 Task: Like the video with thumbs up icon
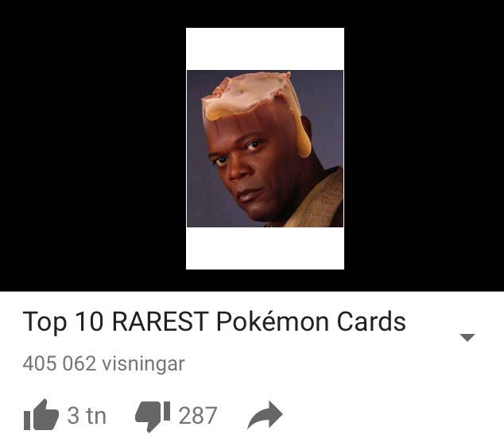[x=41, y=415]
